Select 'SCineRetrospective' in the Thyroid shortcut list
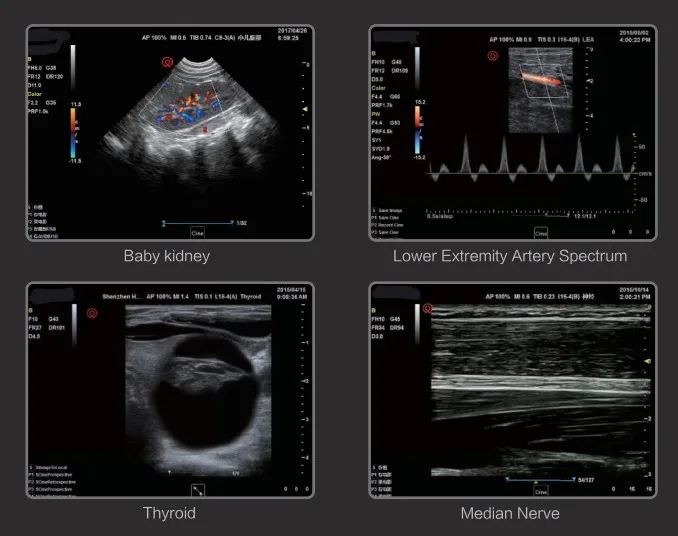 [x=55, y=482]
